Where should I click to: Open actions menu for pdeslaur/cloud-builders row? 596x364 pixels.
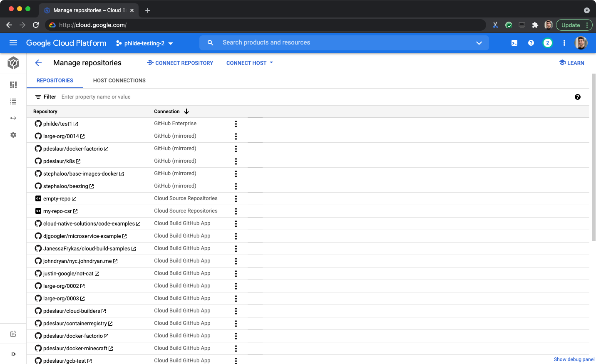pyautogui.click(x=236, y=311)
